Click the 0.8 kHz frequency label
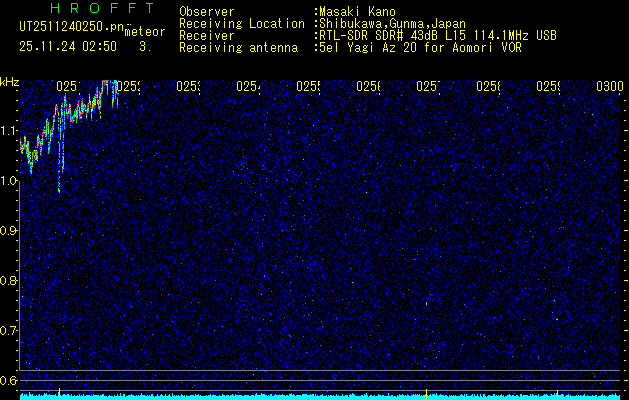The width and height of the screenshot is (629, 400). [9, 280]
